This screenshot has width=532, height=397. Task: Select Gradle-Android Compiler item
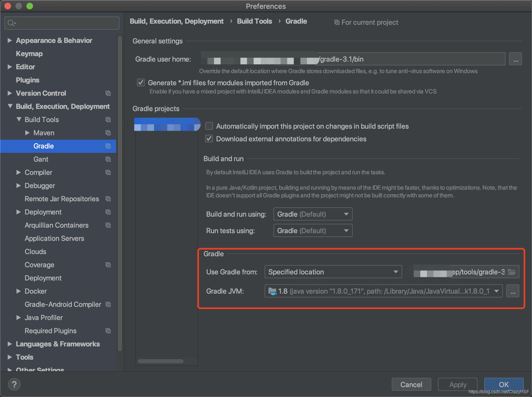coord(63,304)
